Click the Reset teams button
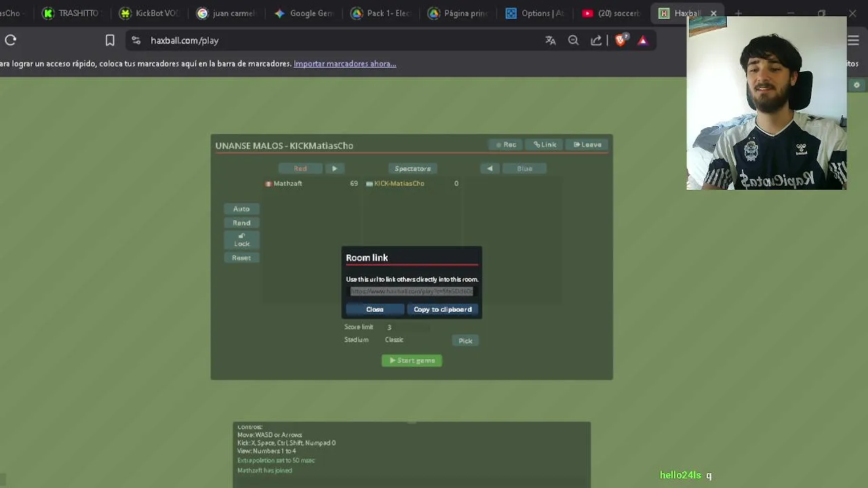868x488 pixels. point(241,258)
